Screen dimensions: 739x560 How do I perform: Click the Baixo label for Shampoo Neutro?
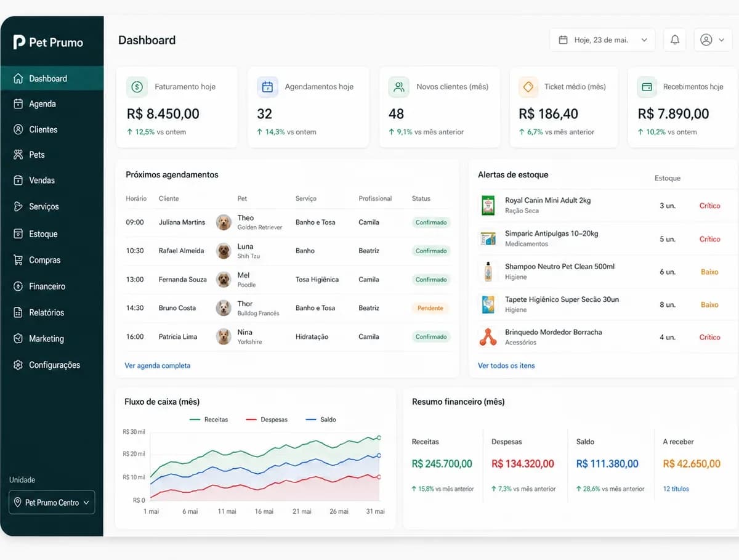tap(709, 272)
